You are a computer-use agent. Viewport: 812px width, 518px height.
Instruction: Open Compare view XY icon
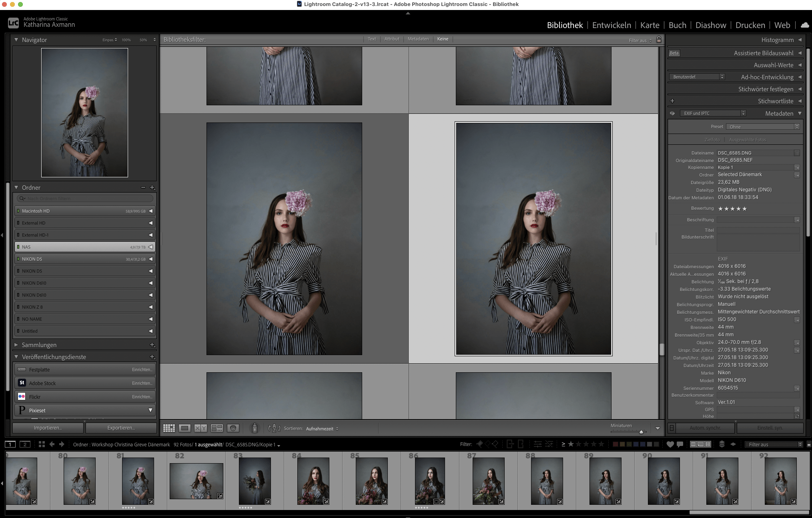click(x=200, y=428)
